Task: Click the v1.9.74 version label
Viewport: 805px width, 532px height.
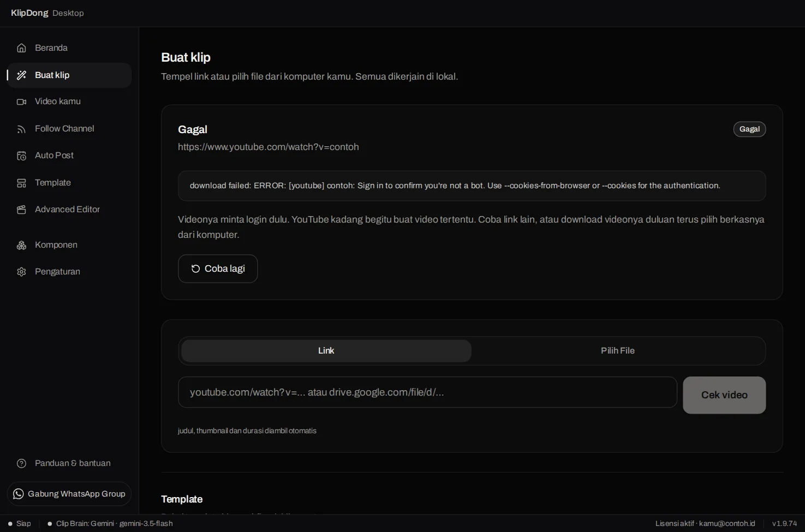Action: [784, 523]
